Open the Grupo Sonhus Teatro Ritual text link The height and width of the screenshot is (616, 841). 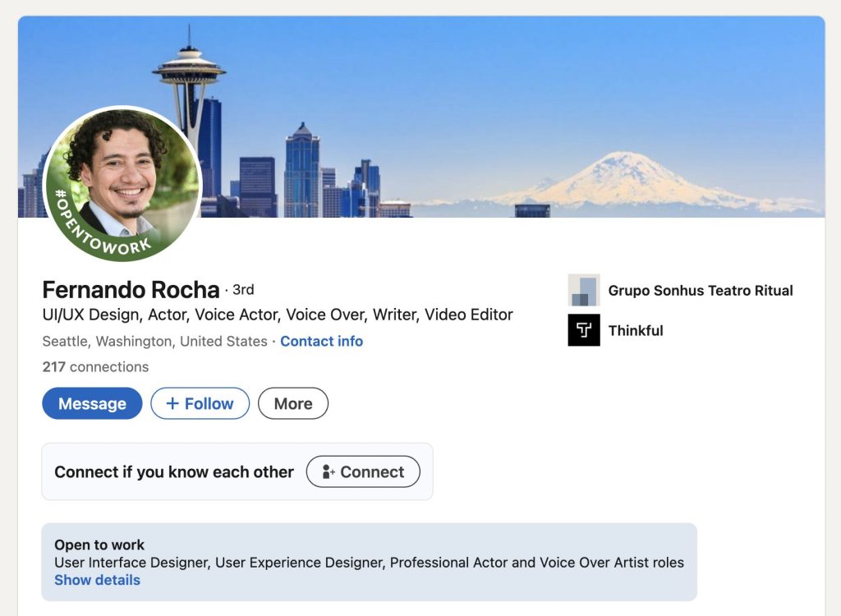coord(700,290)
